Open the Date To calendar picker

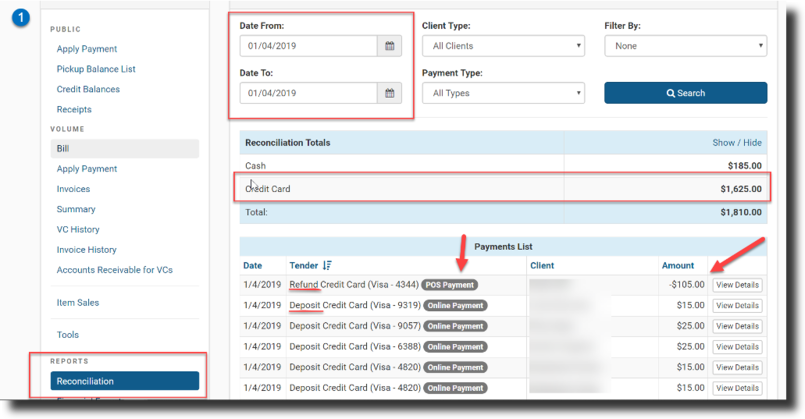[390, 93]
